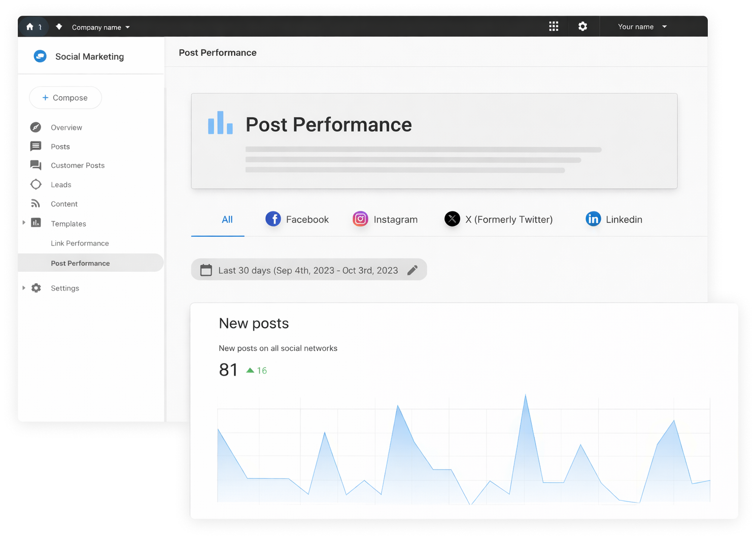Open the Customer Posts section
Image resolution: width=756 pixels, height=539 pixels.
(x=77, y=165)
